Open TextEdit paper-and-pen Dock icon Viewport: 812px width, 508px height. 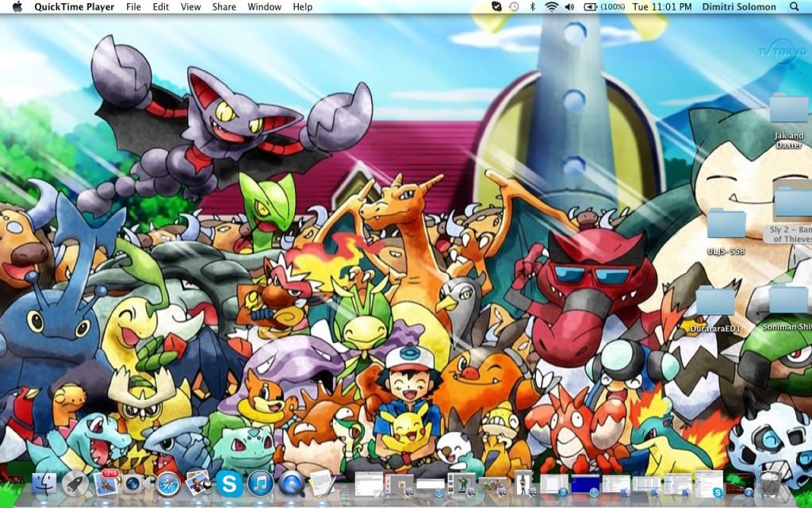point(322,483)
